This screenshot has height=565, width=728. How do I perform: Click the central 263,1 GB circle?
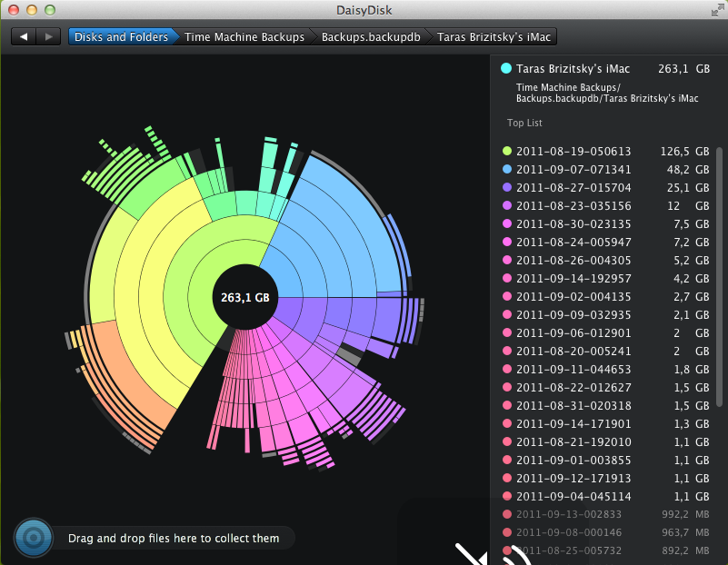(x=245, y=297)
